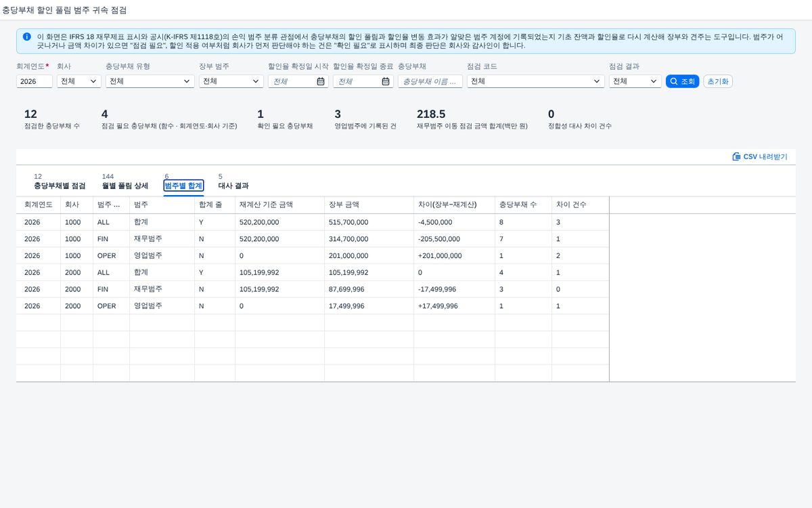The height and width of the screenshot is (508, 812).
Task: Click the 회계연도 column header in the table
Action: 39,205
